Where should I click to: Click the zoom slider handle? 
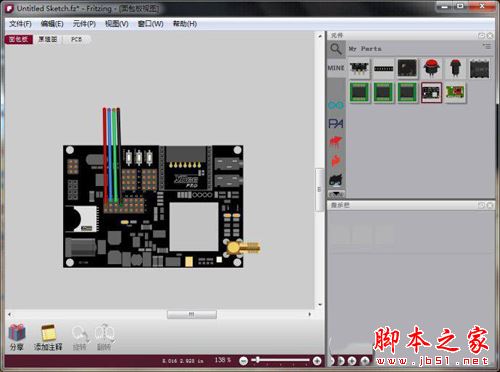(258, 360)
